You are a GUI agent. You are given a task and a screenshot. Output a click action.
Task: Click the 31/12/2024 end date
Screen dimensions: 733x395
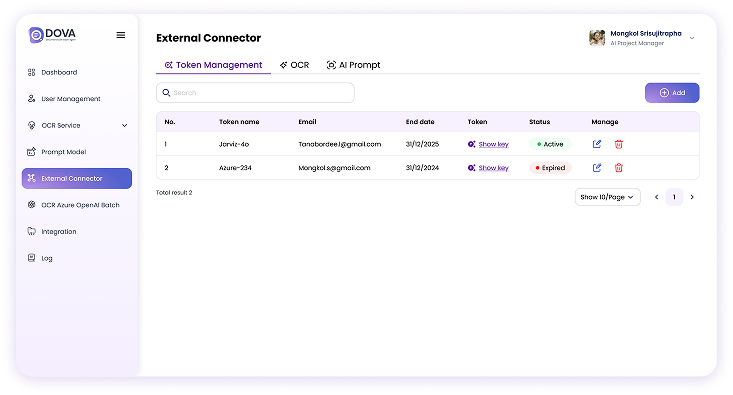click(422, 167)
